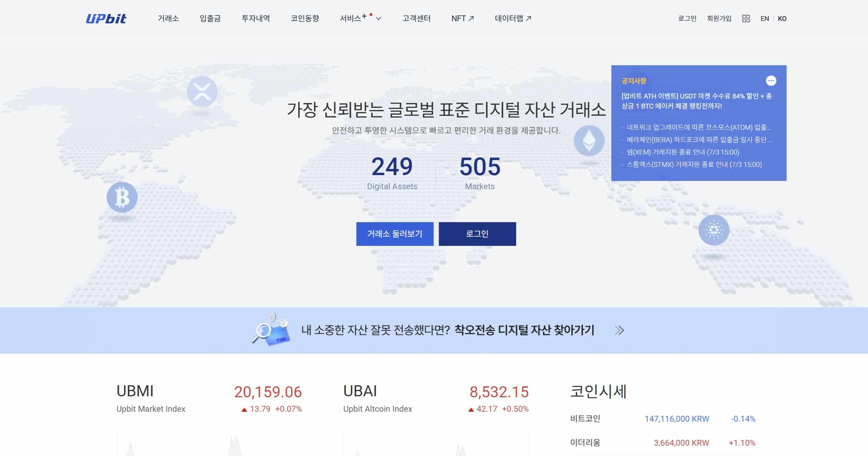Image resolution: width=868 pixels, height=456 pixels.
Task: Select the 이더리움 price row
Action: click(x=663, y=443)
